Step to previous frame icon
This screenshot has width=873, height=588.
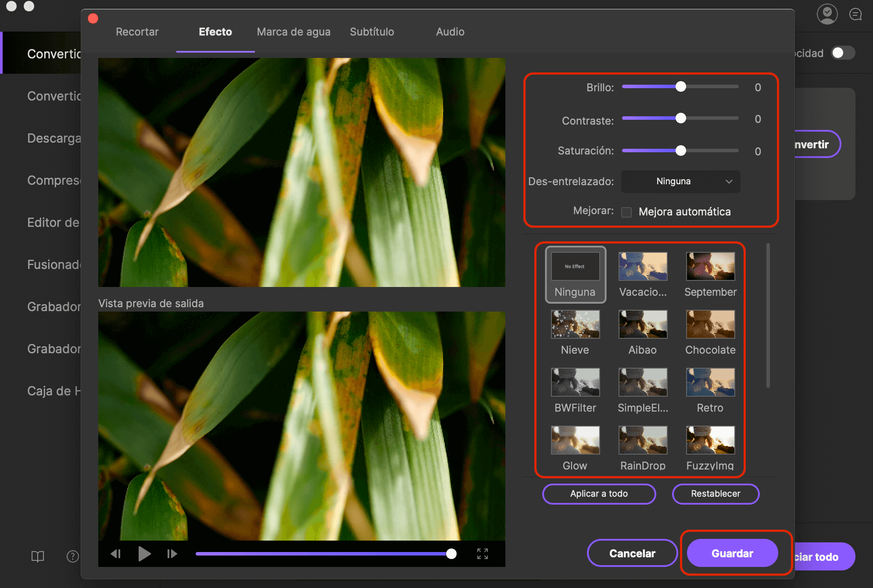coord(116,554)
